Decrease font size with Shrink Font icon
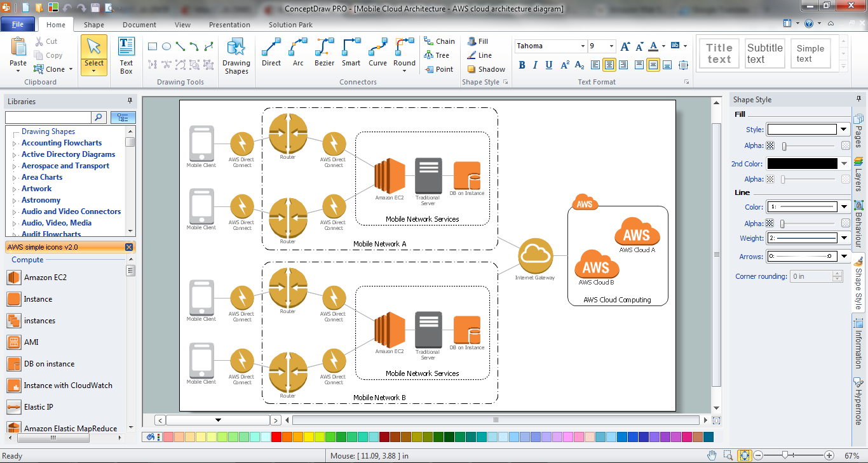Screen dimensions: 868x463 coord(639,46)
